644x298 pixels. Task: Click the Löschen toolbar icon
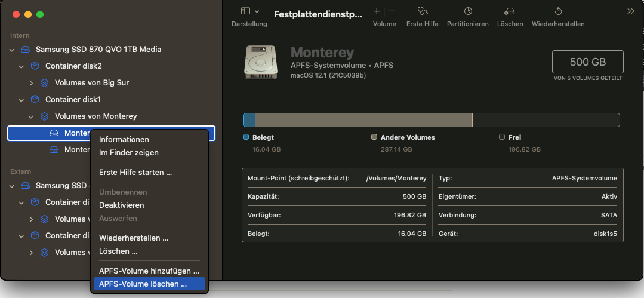[x=510, y=11]
